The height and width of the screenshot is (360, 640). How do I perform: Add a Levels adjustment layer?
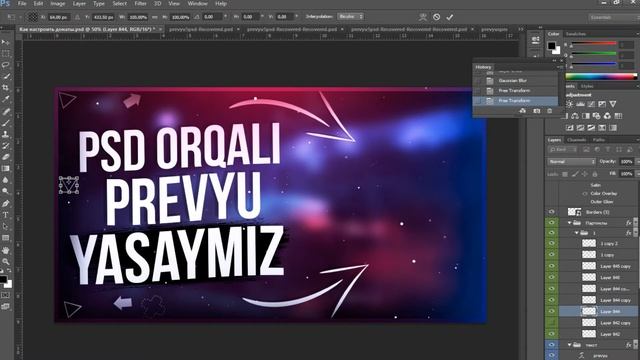(580, 104)
